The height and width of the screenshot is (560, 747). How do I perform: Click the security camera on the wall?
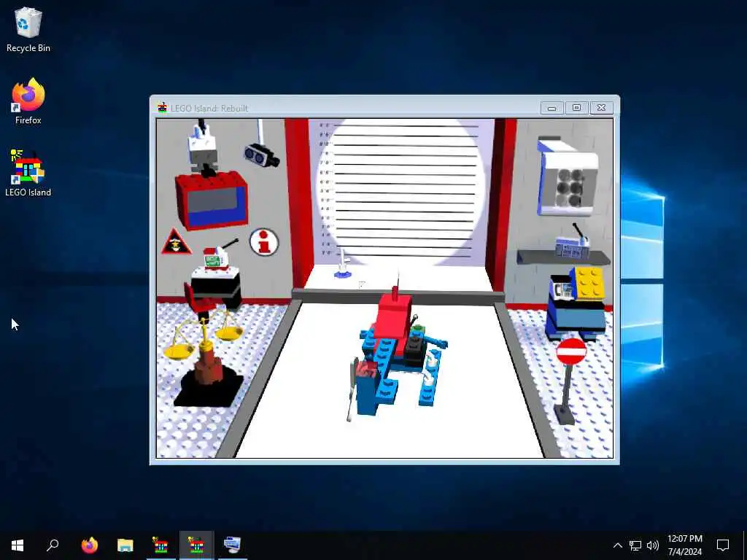pyautogui.click(x=261, y=156)
